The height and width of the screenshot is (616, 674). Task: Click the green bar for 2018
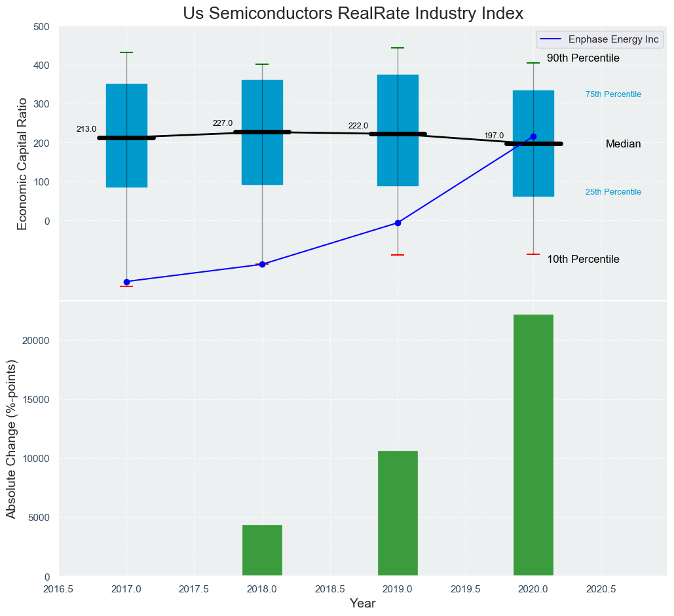[262, 550]
